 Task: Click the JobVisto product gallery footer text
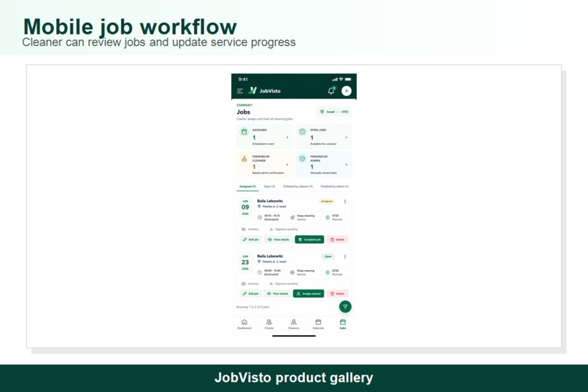(293, 377)
